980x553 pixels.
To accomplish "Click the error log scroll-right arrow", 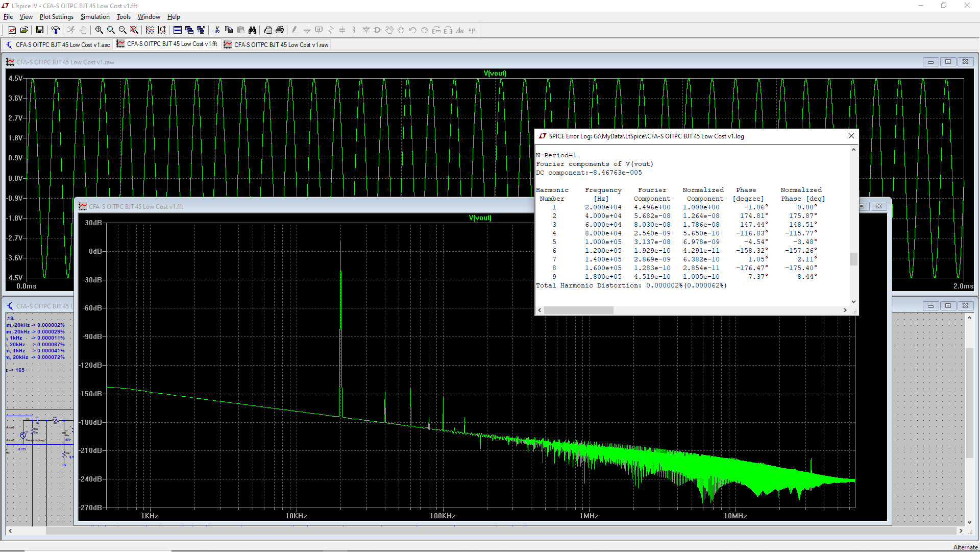I will (x=845, y=310).
